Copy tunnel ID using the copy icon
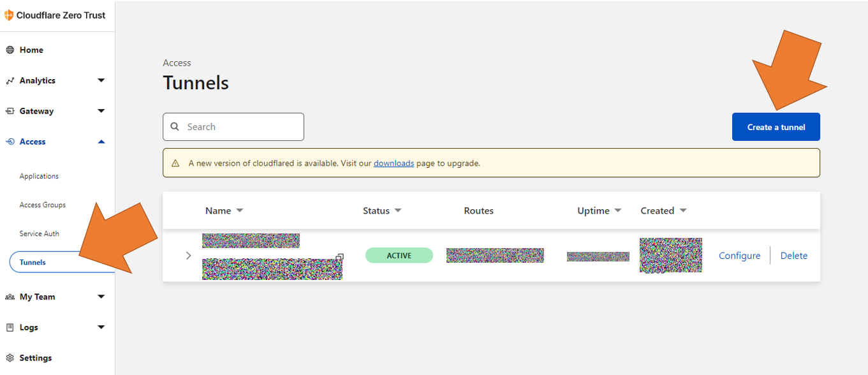This screenshot has height=375, width=868. click(339, 258)
